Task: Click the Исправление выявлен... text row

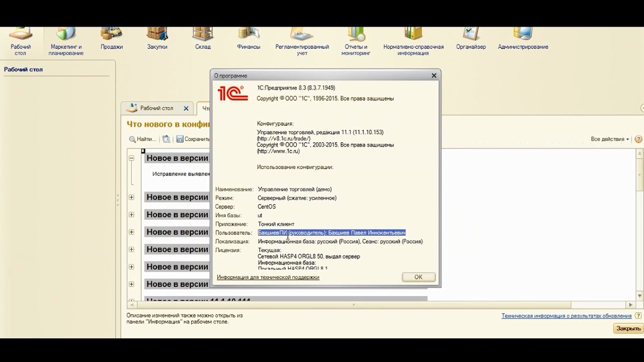Action: tap(181, 174)
